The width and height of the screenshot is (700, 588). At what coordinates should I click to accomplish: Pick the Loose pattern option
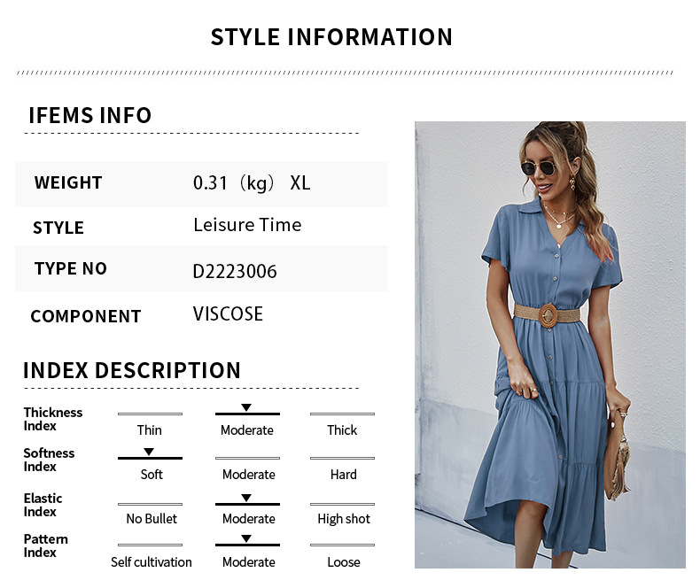pyautogui.click(x=343, y=561)
